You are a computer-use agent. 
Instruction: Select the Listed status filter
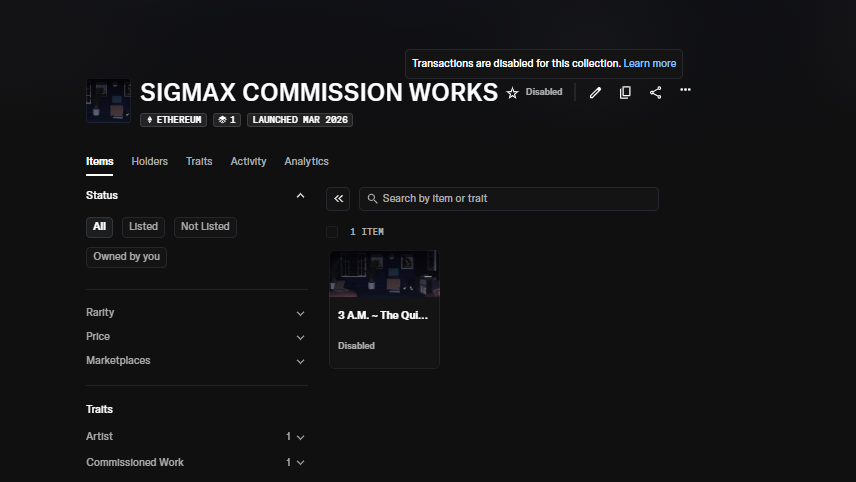pyautogui.click(x=143, y=227)
